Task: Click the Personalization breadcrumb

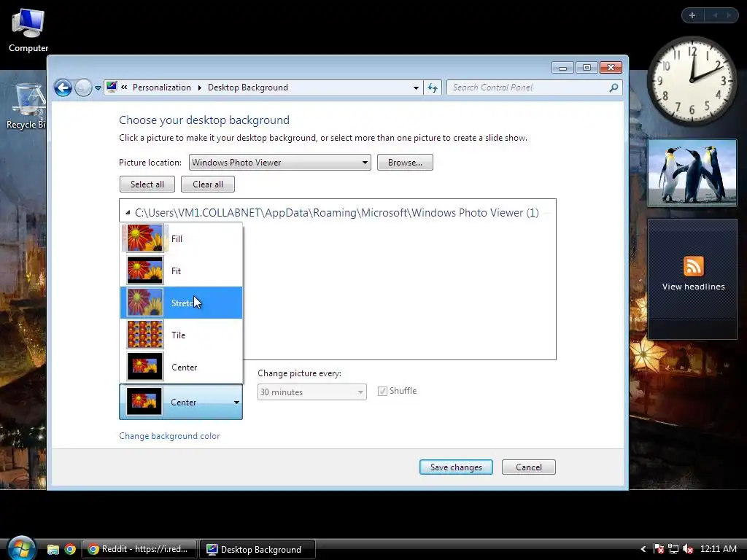Action: tap(161, 87)
